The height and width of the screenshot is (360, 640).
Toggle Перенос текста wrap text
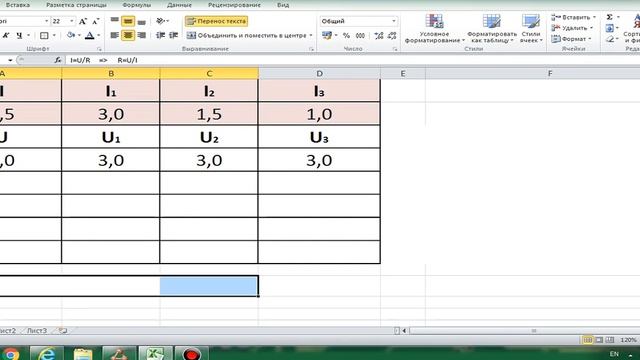216,21
